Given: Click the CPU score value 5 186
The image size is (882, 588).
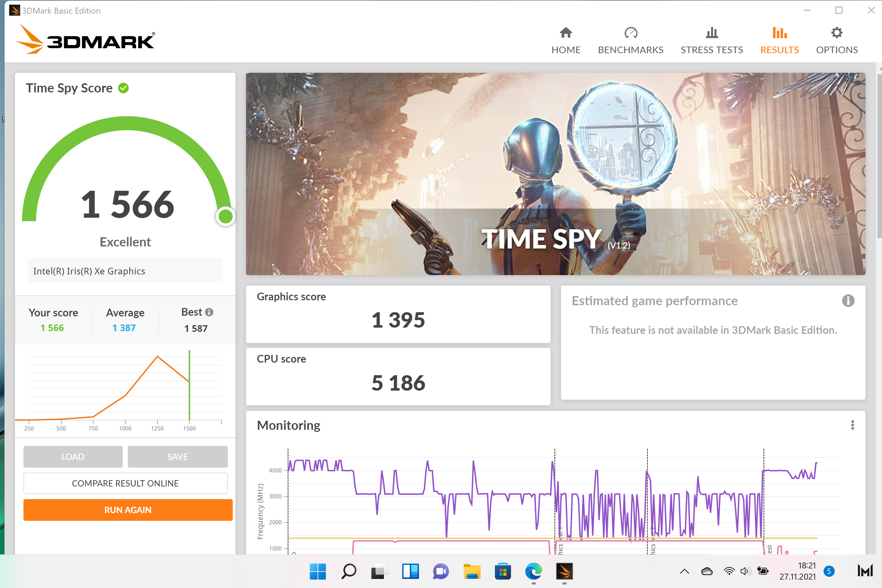Looking at the screenshot, I should coord(398,383).
